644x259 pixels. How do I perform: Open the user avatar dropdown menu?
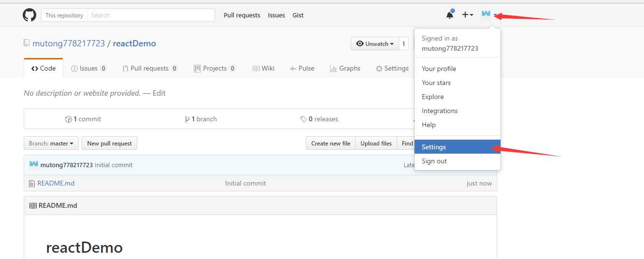tap(489, 14)
